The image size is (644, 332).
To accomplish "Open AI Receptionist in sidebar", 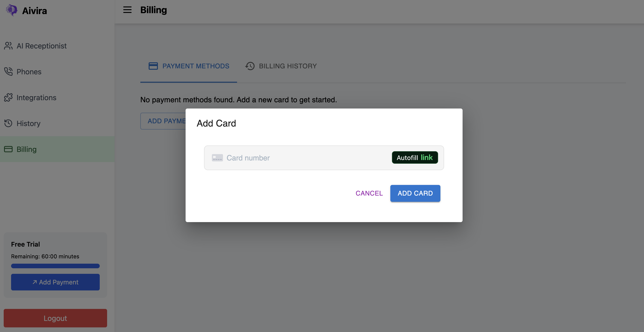I will tap(42, 46).
